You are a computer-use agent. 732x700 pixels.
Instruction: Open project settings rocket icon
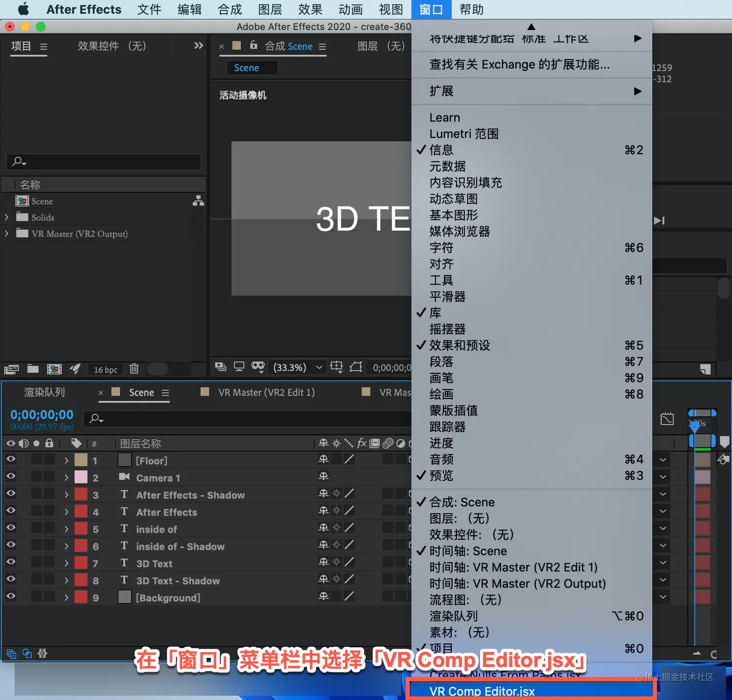tap(75, 369)
